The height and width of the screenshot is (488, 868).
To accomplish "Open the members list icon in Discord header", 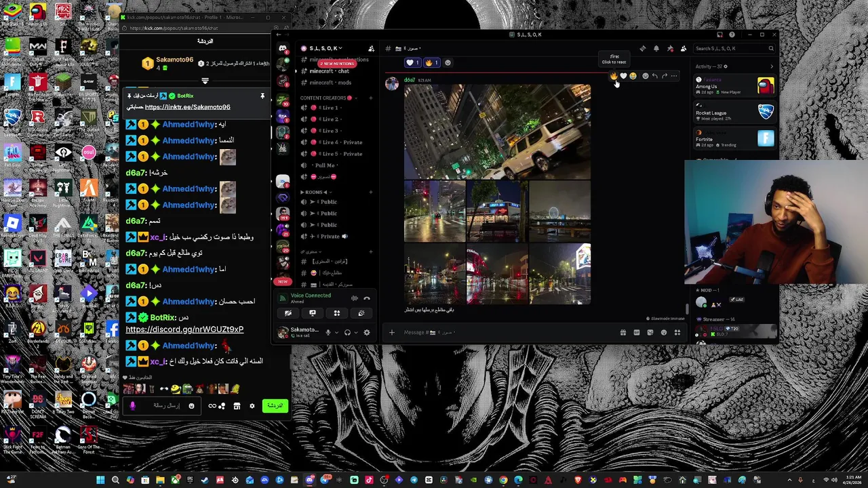I will pos(684,48).
